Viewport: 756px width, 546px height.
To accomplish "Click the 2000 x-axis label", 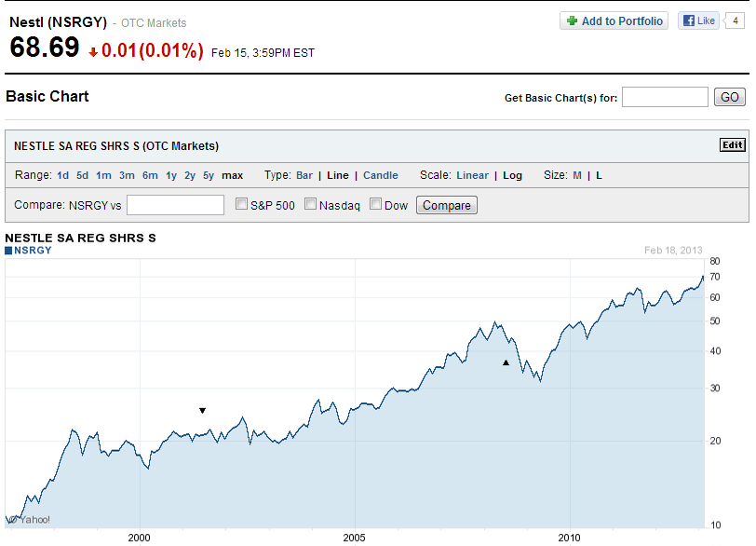I will [x=139, y=538].
